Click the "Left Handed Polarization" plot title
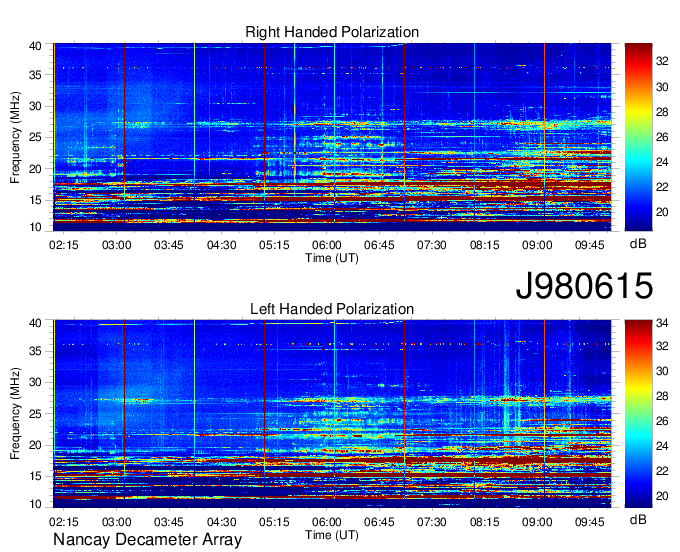 click(x=332, y=309)
